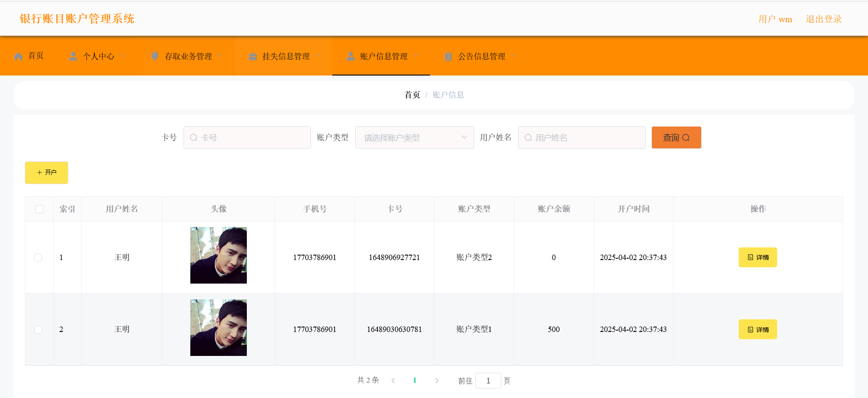This screenshot has height=398, width=868.
Task: Check the checkbox for row 2
Action: [38, 330]
